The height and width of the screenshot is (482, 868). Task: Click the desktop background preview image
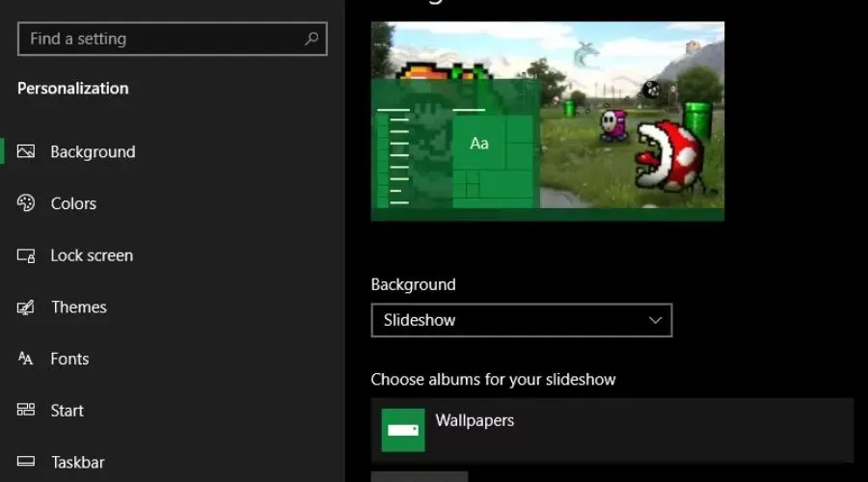[x=627, y=116]
